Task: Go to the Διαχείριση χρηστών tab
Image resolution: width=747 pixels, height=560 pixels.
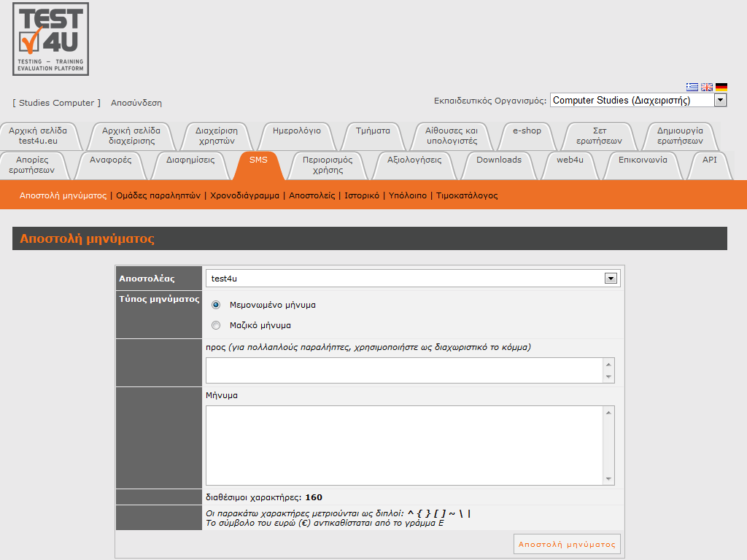Action: tap(217, 136)
